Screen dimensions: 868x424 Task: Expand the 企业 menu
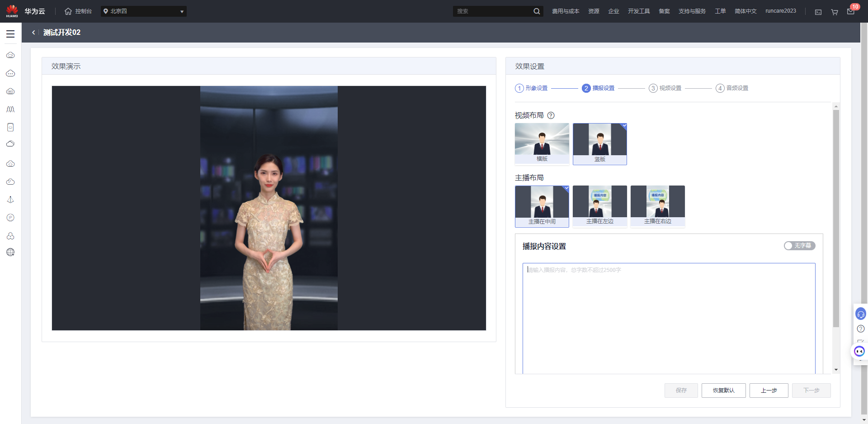coord(613,11)
